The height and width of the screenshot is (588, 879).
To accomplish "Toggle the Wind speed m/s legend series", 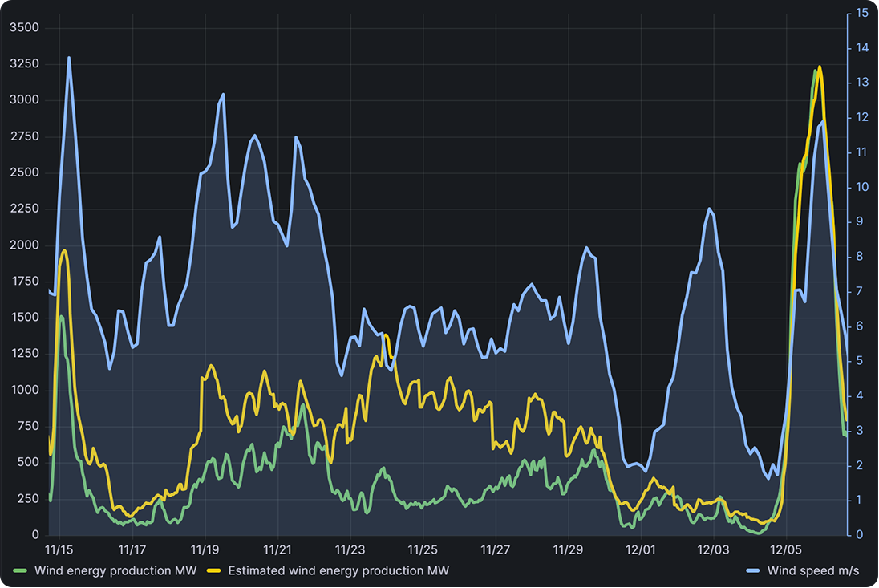I will (x=812, y=571).
